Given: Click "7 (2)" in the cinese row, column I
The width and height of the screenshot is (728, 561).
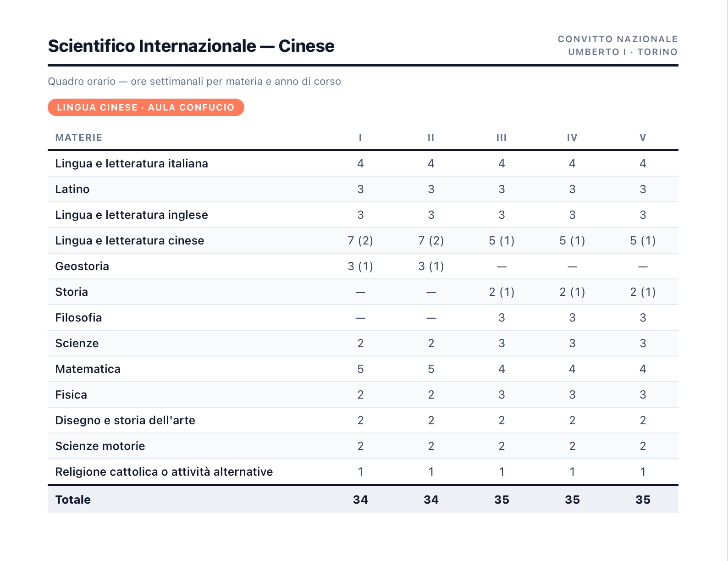Looking at the screenshot, I should point(360,241).
